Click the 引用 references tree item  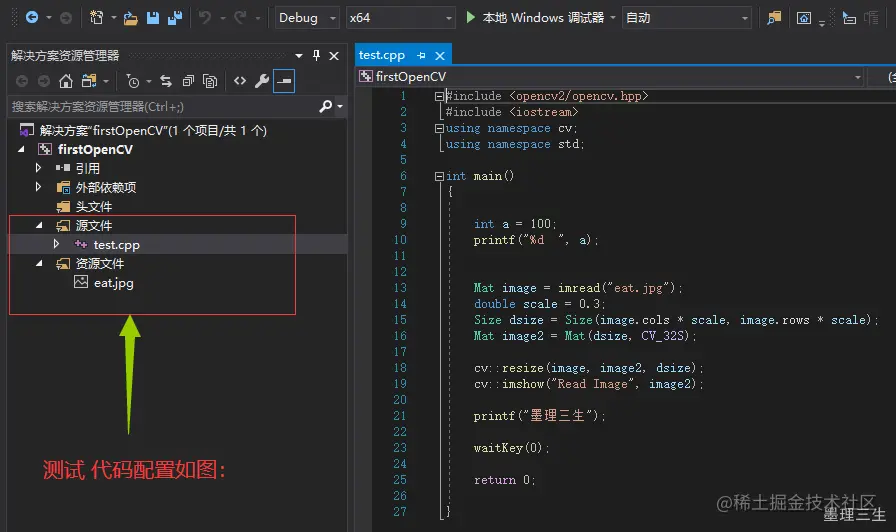click(87, 168)
